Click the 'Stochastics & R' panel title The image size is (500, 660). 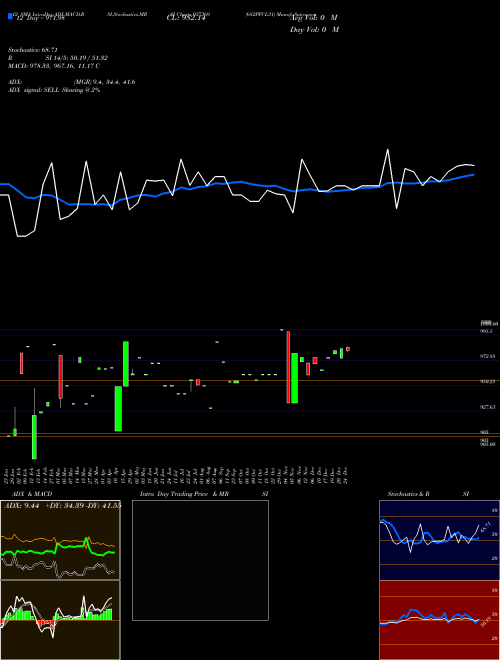408,494
